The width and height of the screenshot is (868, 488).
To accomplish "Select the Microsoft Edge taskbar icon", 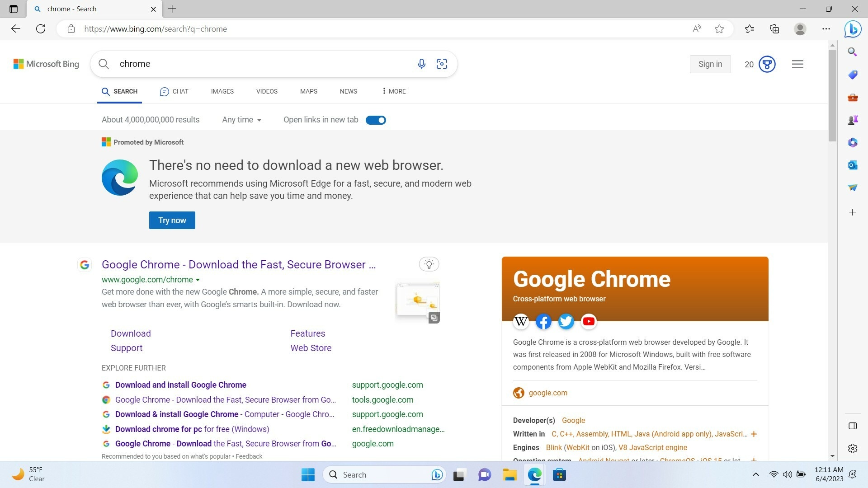I will 534,475.
